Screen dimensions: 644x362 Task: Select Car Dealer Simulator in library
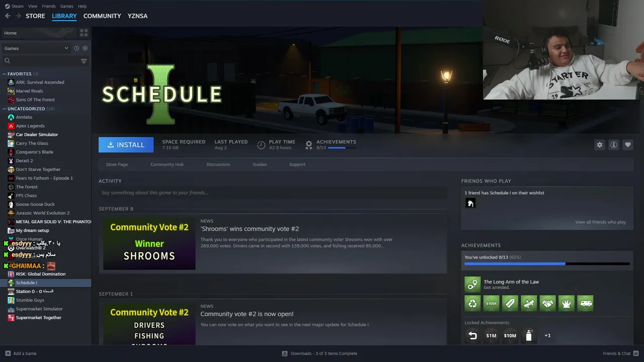pyautogui.click(x=37, y=135)
